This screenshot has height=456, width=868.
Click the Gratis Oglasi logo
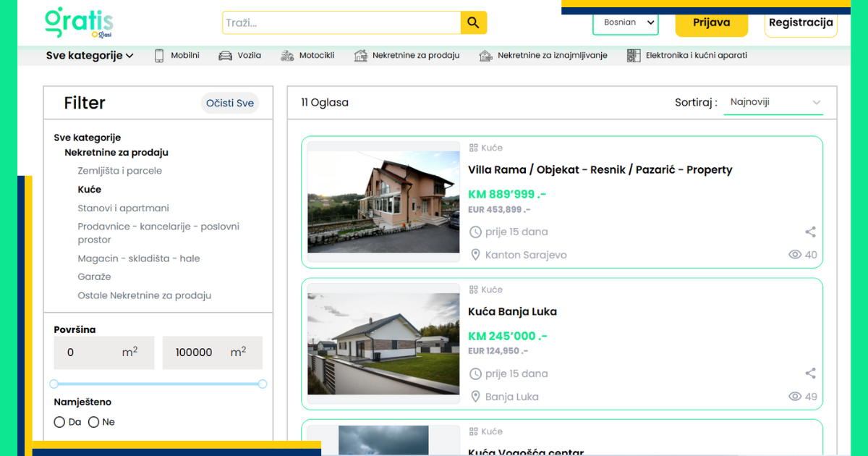pos(79,23)
